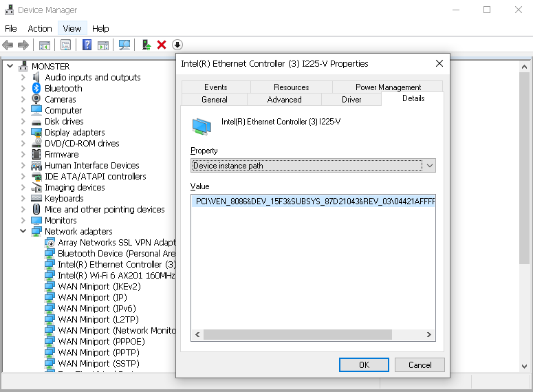Click the Value box left scroll arrow
Viewport: 533px width, 392px height.
pyautogui.click(x=197, y=334)
